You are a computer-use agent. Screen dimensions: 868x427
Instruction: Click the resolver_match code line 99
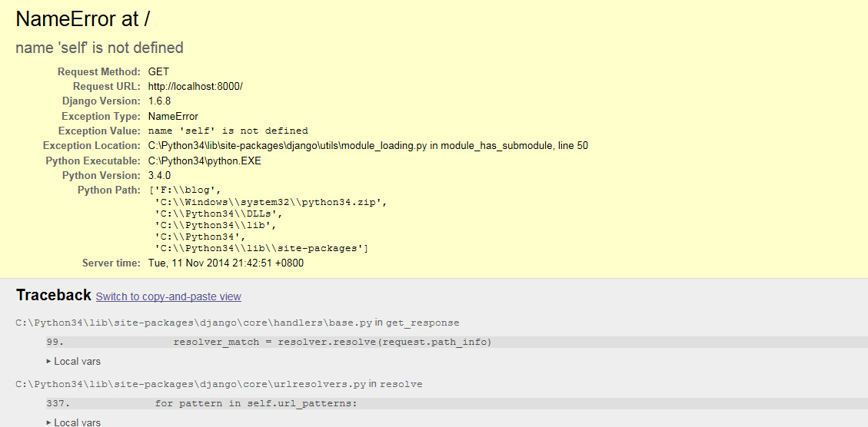coord(332,342)
